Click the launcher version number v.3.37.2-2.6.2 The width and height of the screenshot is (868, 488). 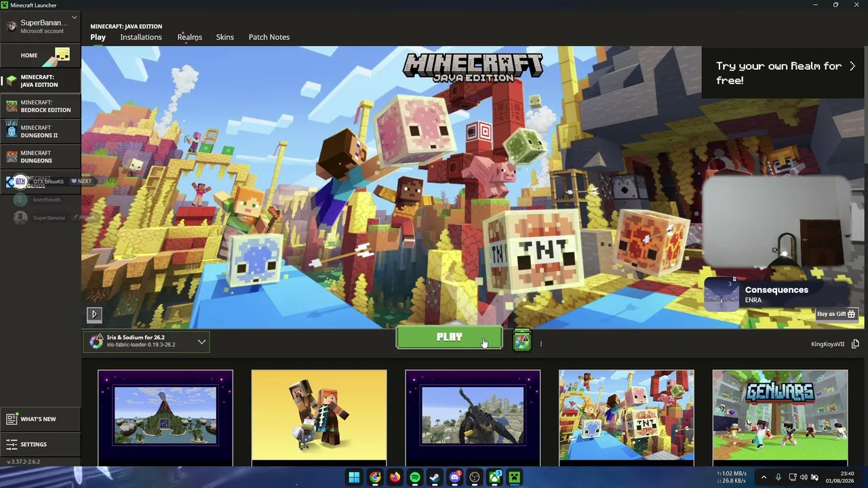pos(24,462)
